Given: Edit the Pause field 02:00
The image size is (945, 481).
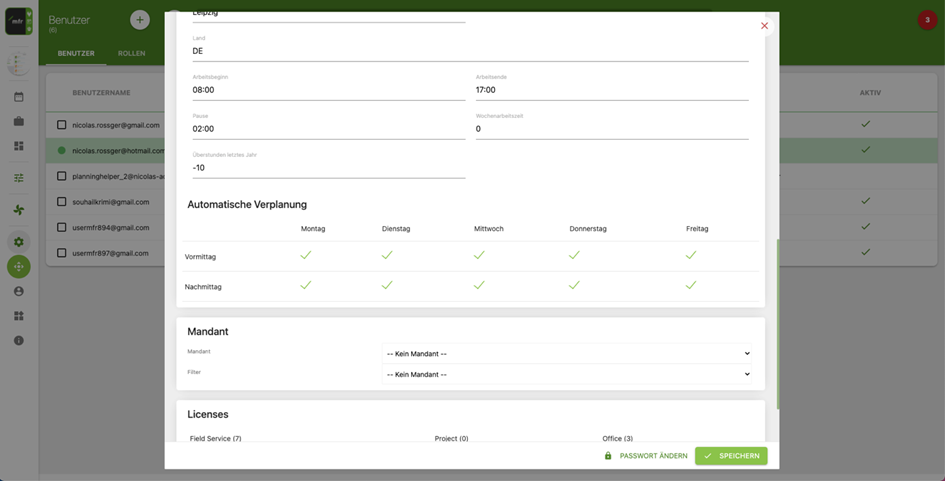Looking at the screenshot, I should [328, 128].
